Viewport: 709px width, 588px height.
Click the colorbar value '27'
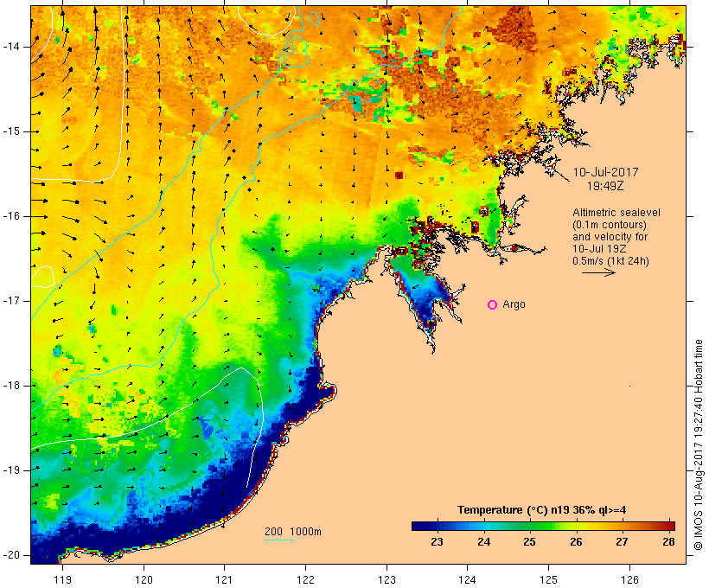point(623,542)
